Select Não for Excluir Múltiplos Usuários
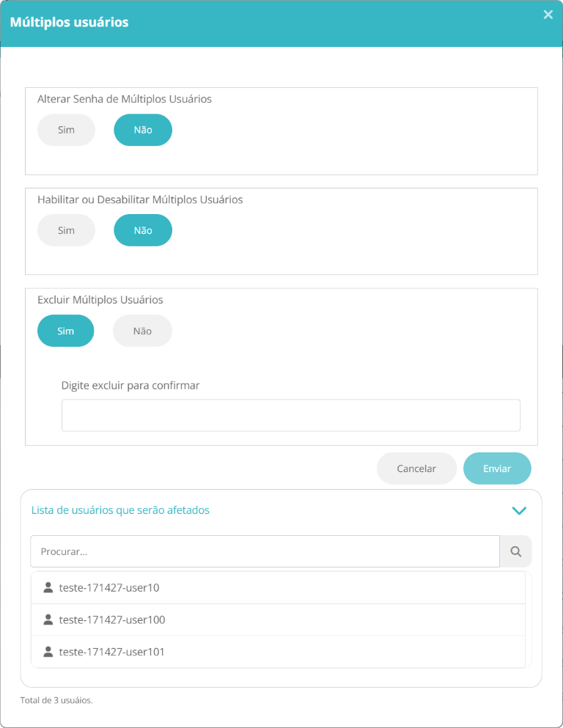This screenshot has width=563, height=728. [x=142, y=331]
